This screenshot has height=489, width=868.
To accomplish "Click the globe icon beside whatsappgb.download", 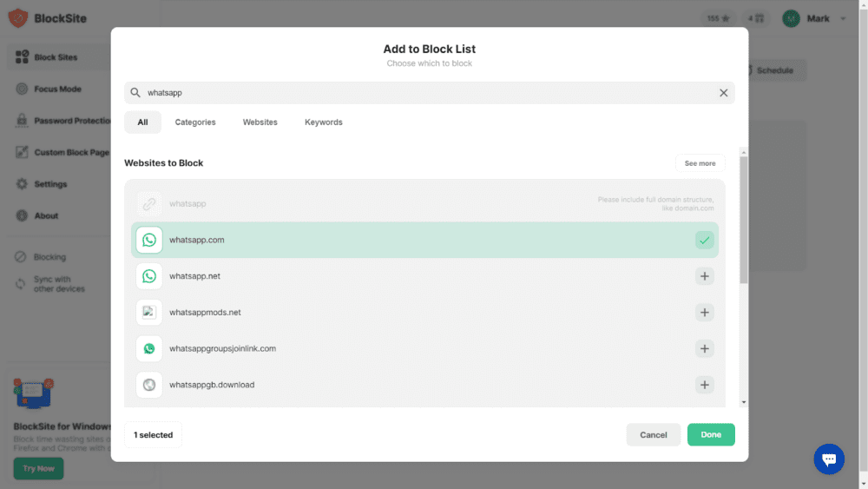I will [149, 385].
